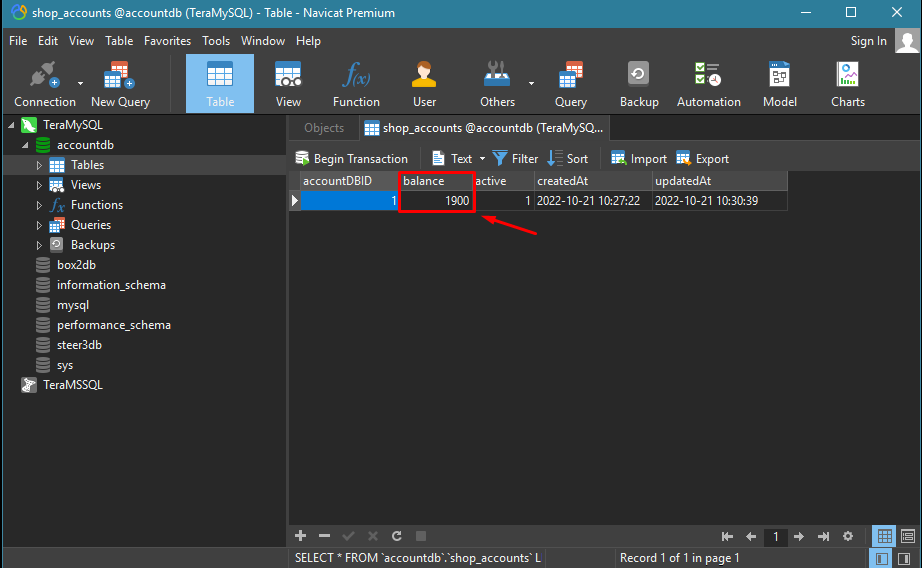
Task: Click the balance column header
Action: click(436, 181)
